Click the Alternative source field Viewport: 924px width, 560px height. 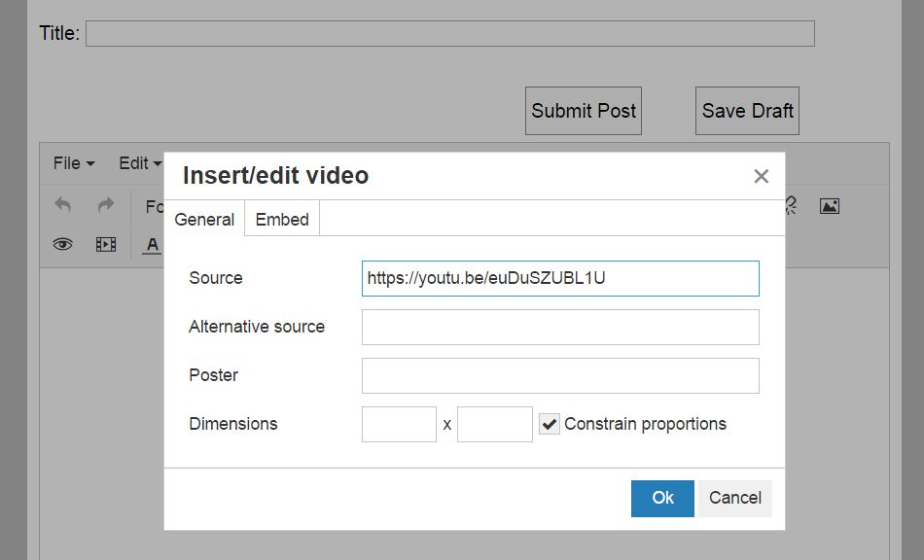point(560,327)
